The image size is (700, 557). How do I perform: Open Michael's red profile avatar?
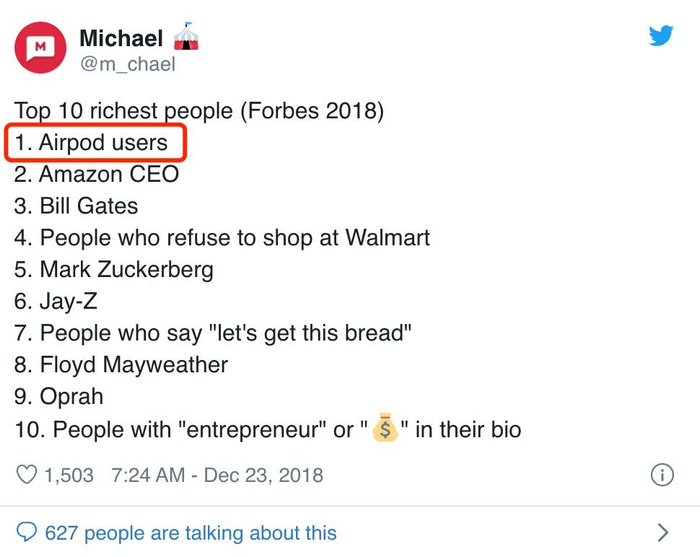click(40, 46)
